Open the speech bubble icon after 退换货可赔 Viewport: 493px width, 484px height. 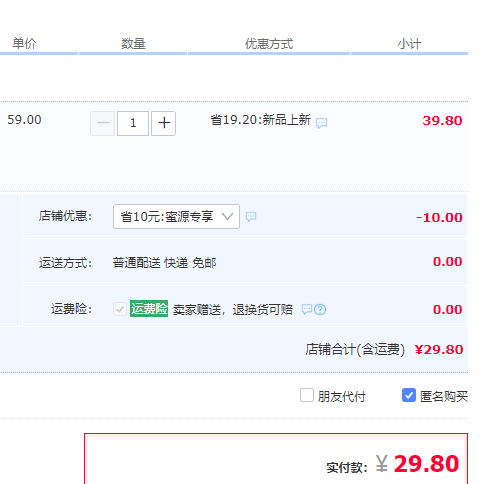(307, 309)
